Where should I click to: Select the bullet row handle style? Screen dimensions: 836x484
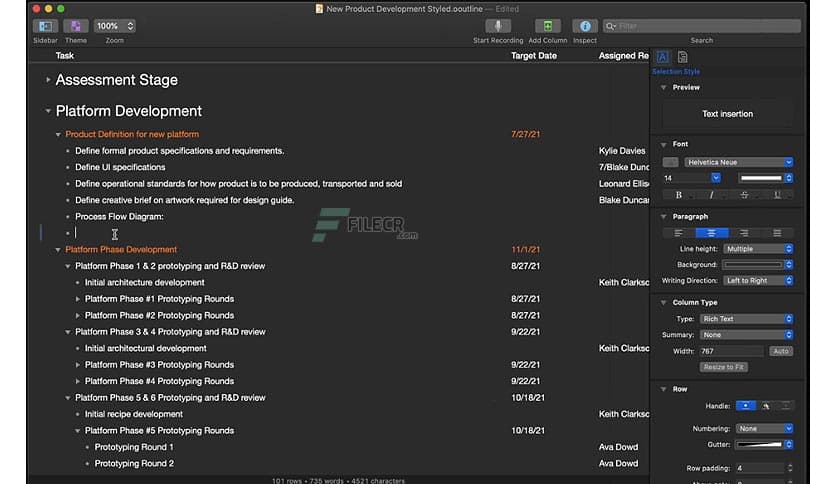coord(745,406)
